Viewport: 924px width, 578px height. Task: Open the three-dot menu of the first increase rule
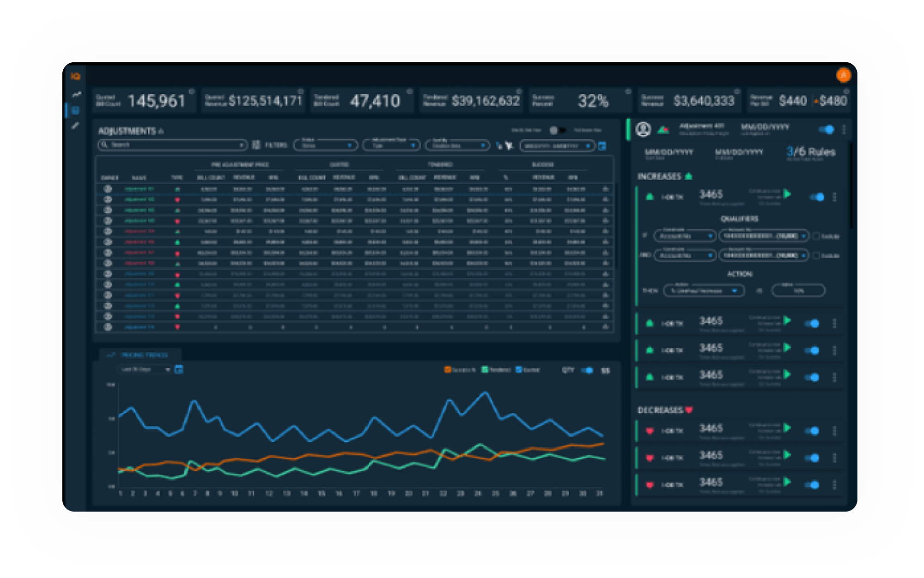pos(834,197)
